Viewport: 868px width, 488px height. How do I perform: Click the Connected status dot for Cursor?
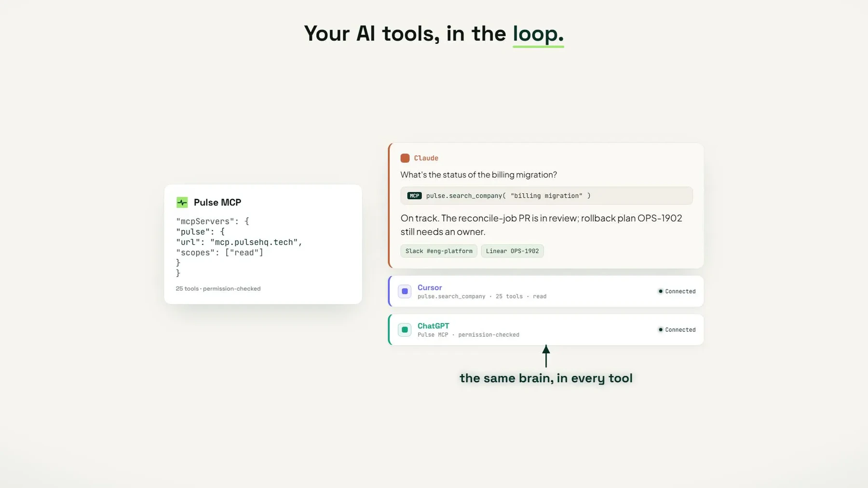pos(661,291)
